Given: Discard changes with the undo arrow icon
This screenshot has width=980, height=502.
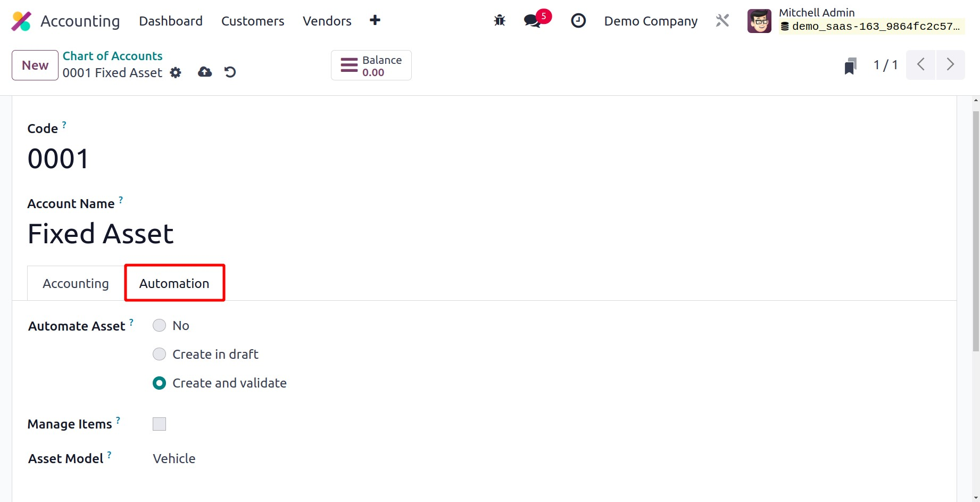Looking at the screenshot, I should (230, 72).
